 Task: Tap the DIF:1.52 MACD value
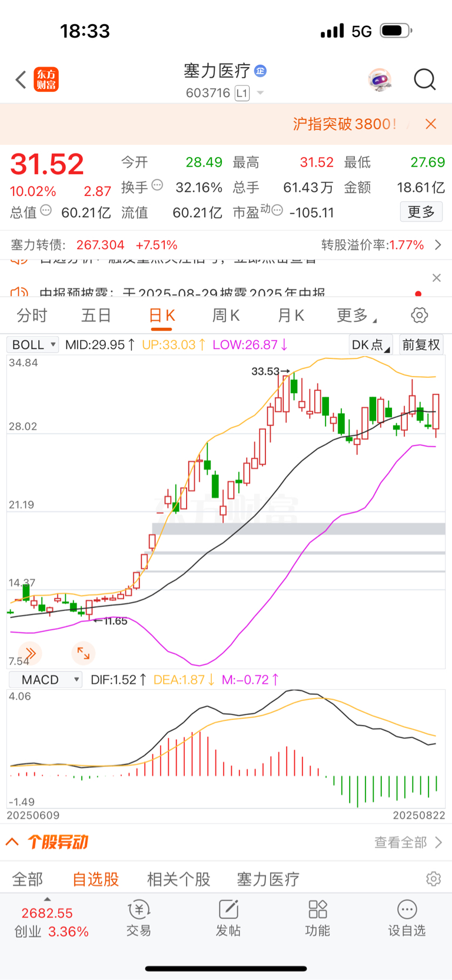point(118,680)
